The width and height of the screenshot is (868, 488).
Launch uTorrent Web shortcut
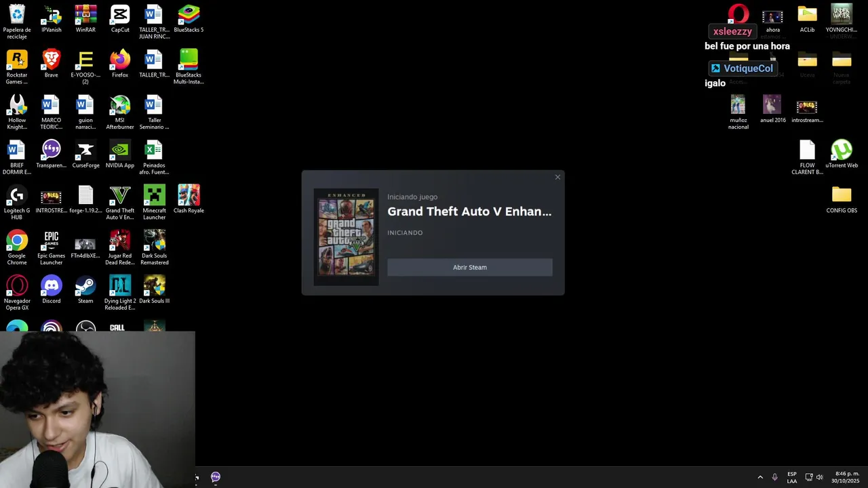coord(842,155)
